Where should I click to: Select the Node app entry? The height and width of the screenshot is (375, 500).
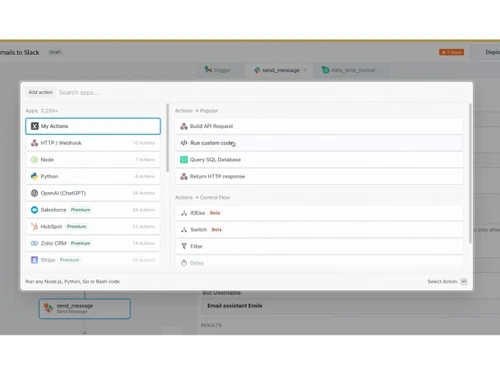coord(93,160)
